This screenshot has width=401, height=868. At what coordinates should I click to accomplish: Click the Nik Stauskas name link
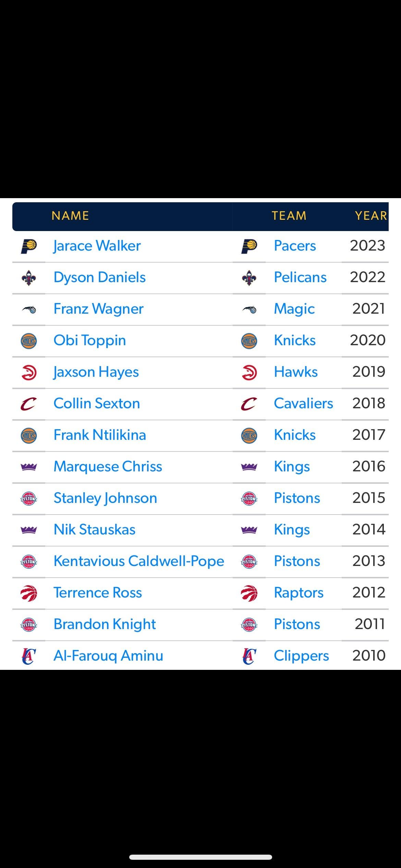(x=95, y=530)
